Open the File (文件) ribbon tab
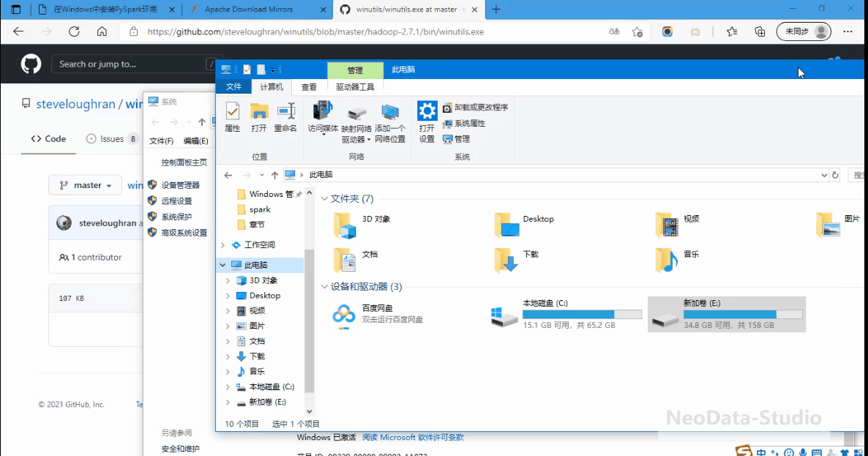This screenshot has height=456, width=868. point(233,87)
